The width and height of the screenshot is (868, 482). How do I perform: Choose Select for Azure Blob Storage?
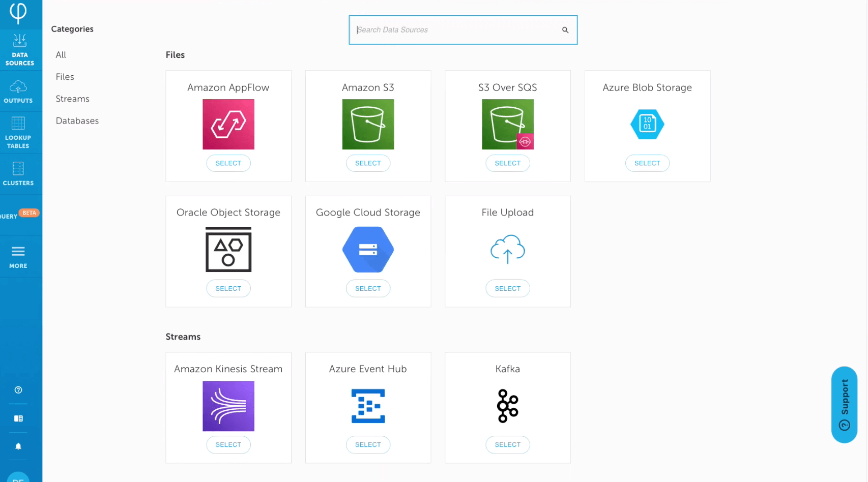point(647,163)
